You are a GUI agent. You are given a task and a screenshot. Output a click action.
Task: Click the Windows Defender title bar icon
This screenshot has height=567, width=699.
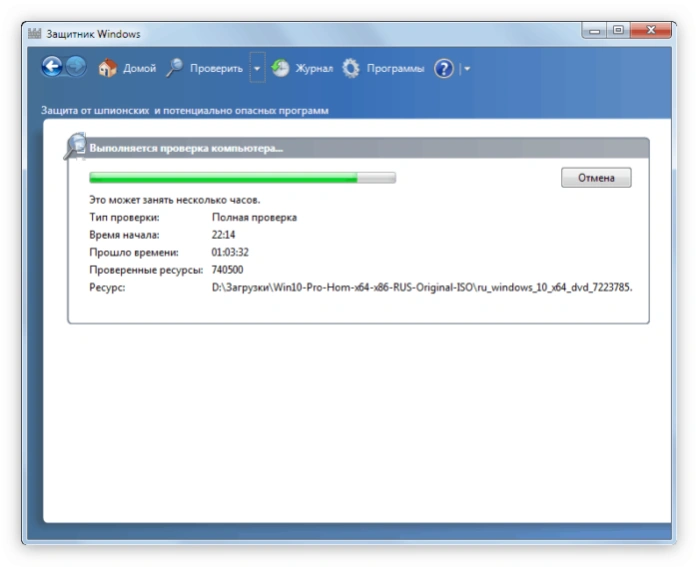34,33
